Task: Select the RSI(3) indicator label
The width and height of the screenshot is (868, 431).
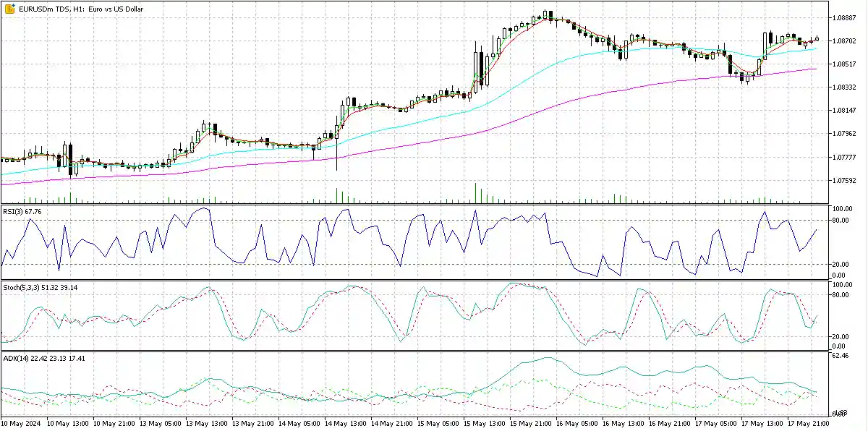Action: pos(22,211)
